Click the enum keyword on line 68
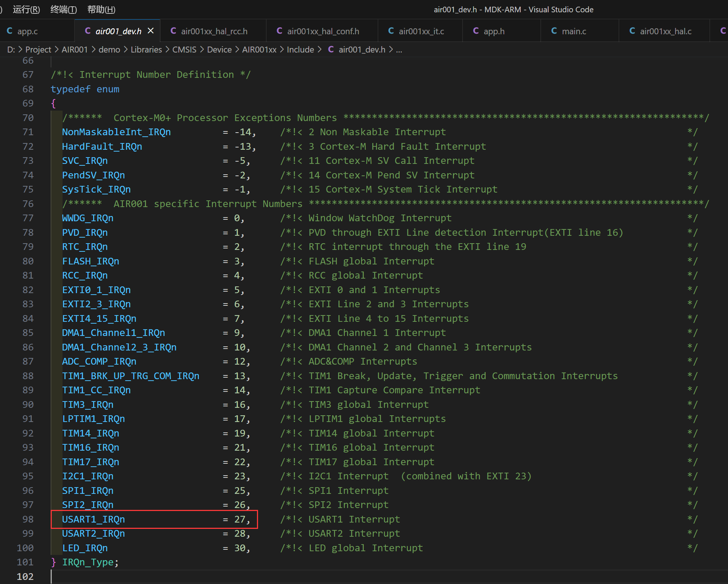 point(108,89)
